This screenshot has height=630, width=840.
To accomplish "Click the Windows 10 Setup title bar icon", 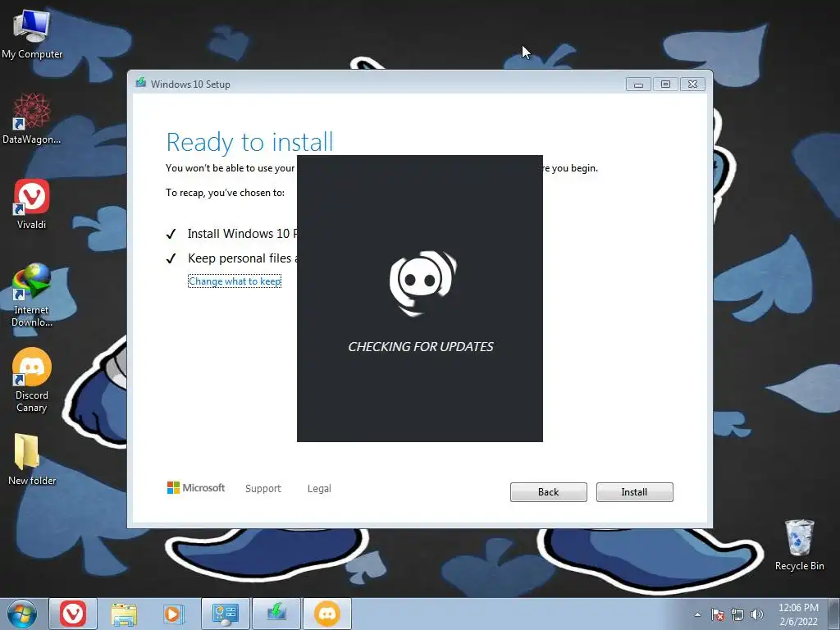I will [141, 83].
